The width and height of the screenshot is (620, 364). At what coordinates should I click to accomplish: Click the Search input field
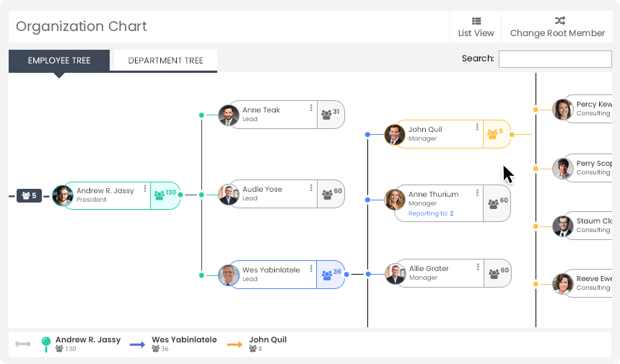(x=555, y=59)
